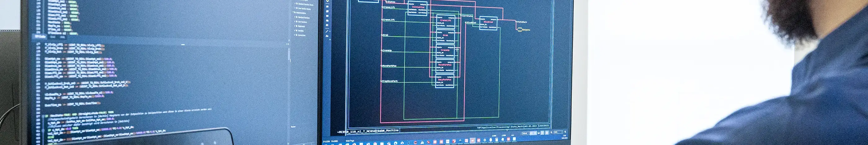Screen dimensions: 868x145
Task: Click the CraneUp state block
Action: tap(445, 51)
